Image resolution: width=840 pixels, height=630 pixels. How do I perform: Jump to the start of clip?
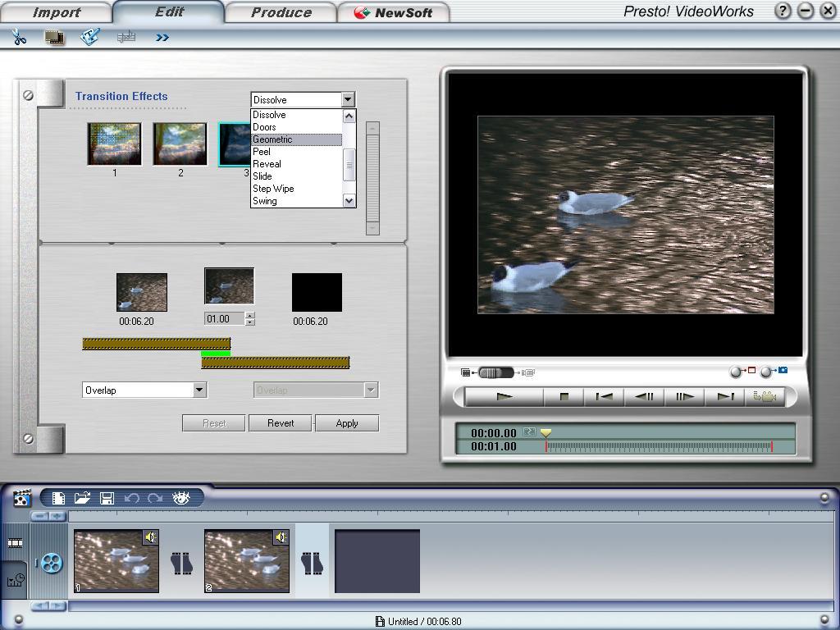click(605, 397)
